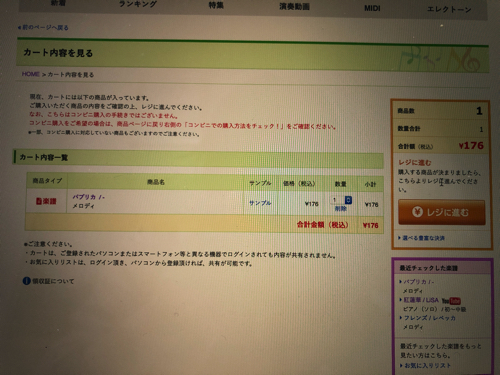Viewport: 500px width, 375px height.
Task: Click the 小計 column header
Action: click(x=370, y=184)
